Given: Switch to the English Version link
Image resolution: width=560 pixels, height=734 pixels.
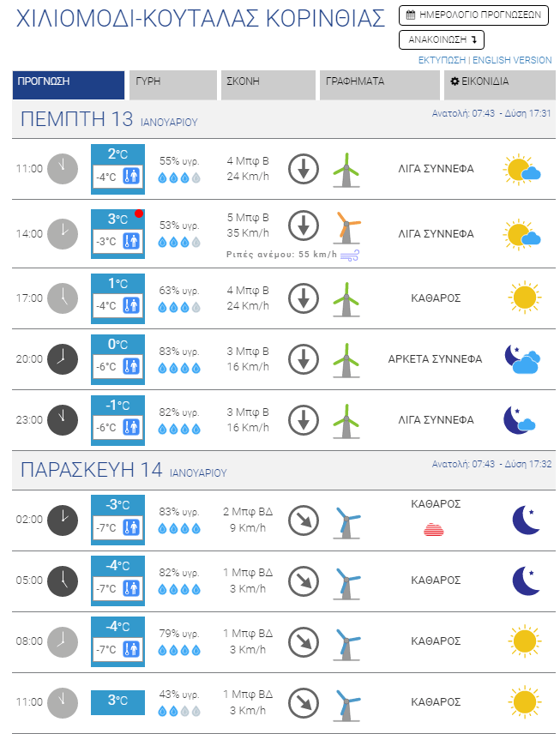Looking at the screenshot, I should click(x=512, y=60).
